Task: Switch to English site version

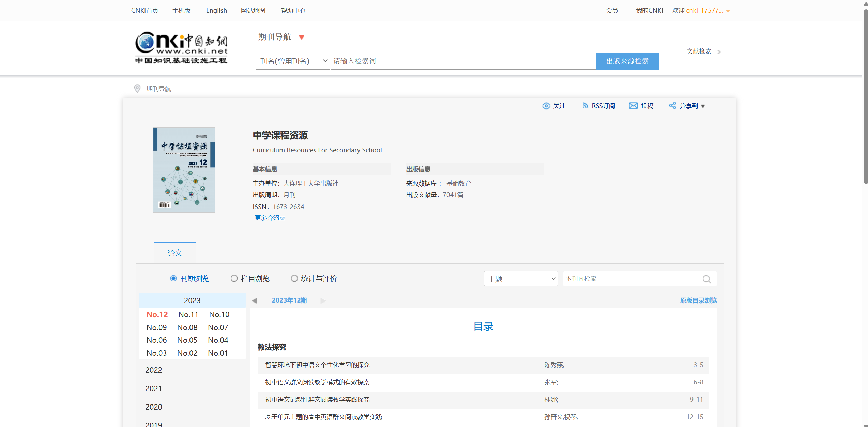Action: (216, 11)
